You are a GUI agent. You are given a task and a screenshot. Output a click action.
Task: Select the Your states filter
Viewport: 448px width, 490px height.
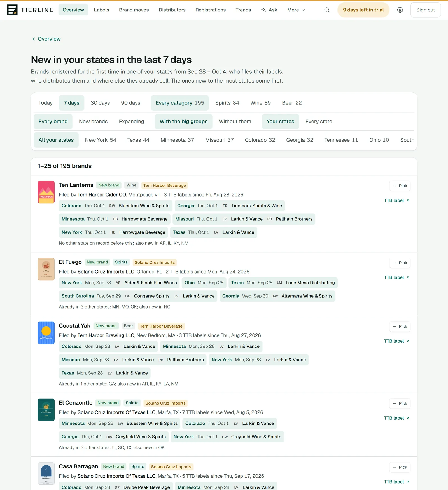(x=280, y=122)
